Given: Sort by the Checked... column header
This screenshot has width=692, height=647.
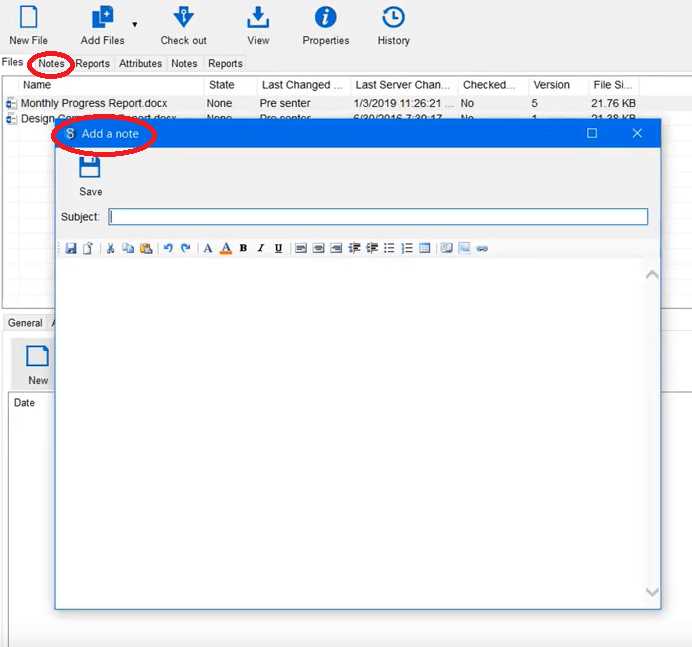Looking at the screenshot, I should click(x=489, y=85).
